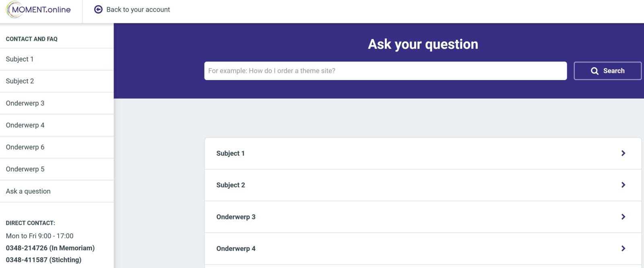The width and height of the screenshot is (644, 268).
Task: Call the Stichting phone number
Action: [x=43, y=260]
